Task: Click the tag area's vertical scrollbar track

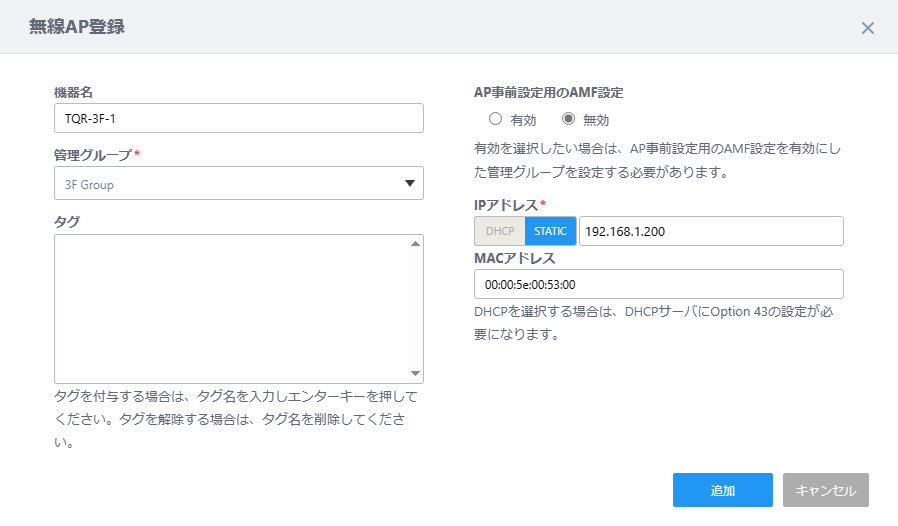Action: [x=416, y=309]
